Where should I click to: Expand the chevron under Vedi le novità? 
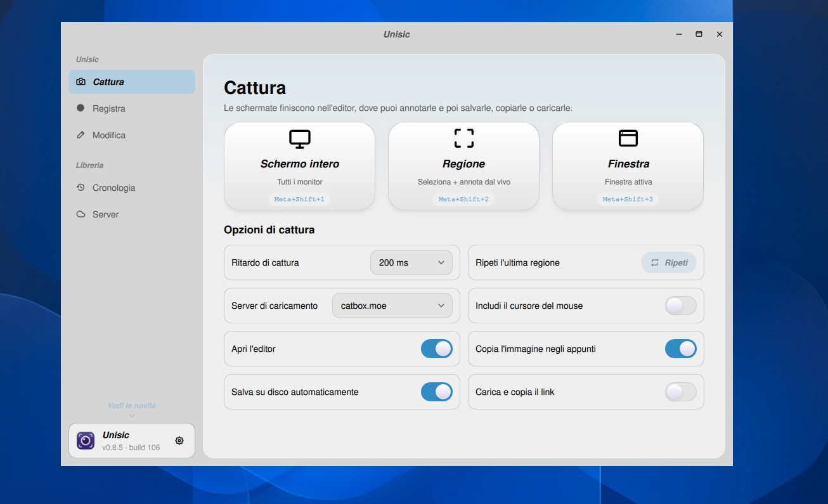pos(132,416)
